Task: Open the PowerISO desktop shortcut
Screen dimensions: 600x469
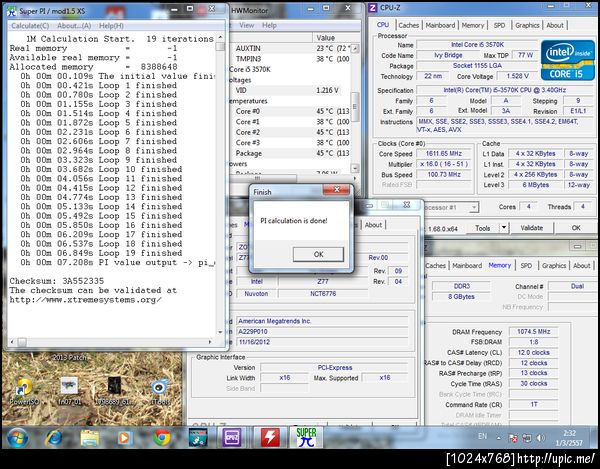Action: [x=22, y=388]
